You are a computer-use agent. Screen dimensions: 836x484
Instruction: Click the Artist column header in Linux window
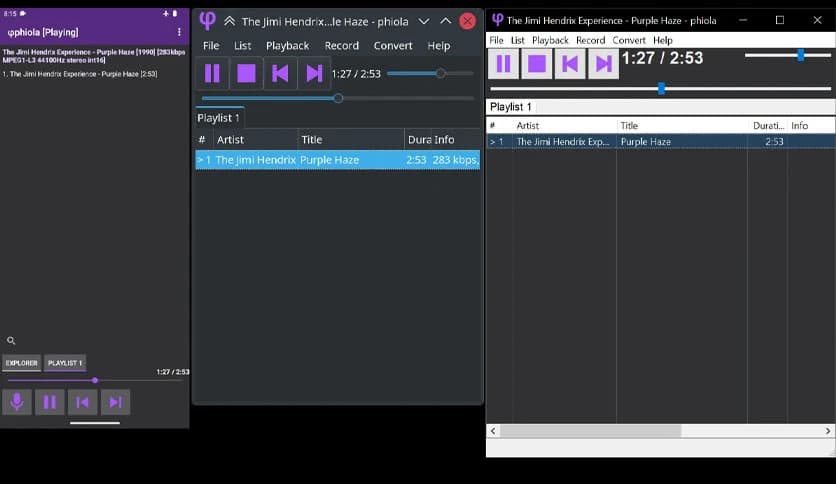point(254,140)
